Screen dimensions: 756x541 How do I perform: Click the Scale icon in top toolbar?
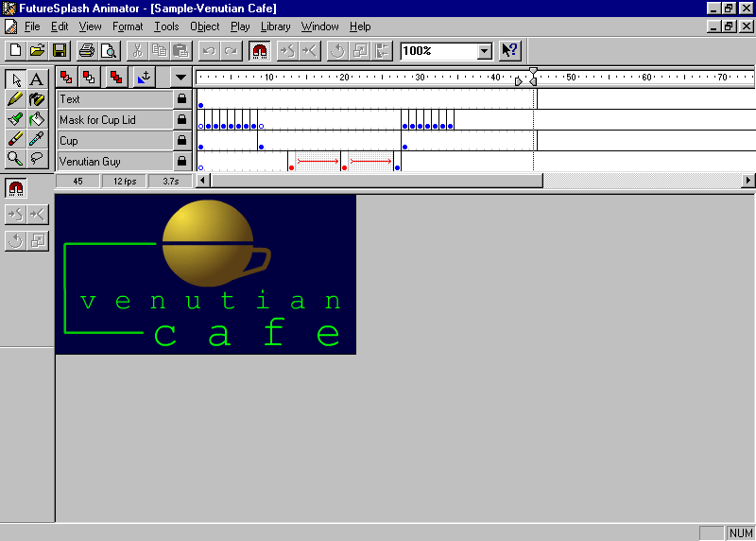(x=360, y=51)
